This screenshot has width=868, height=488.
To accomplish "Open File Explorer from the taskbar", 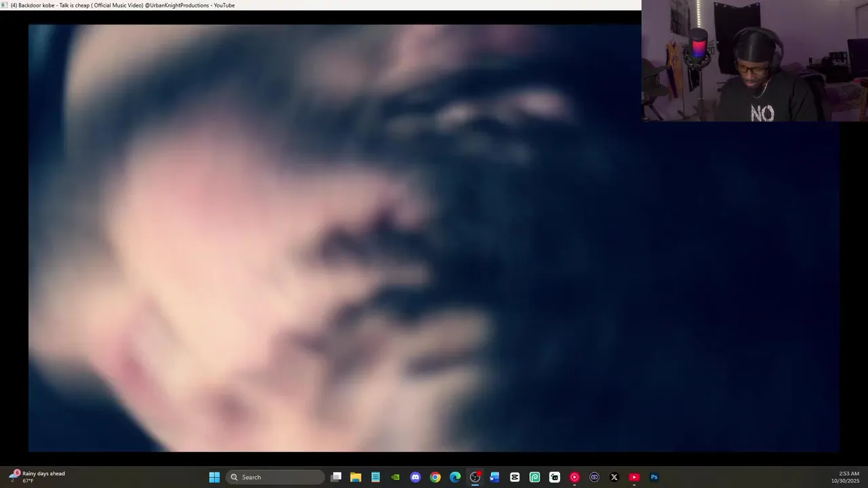I will point(355,477).
